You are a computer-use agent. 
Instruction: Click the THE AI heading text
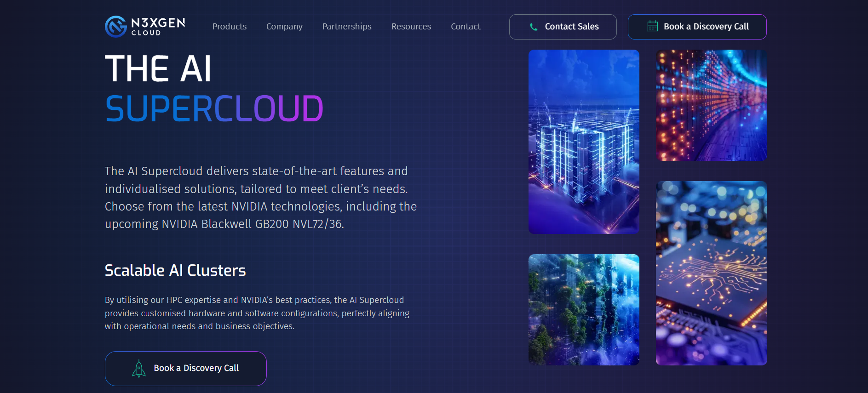(158, 69)
